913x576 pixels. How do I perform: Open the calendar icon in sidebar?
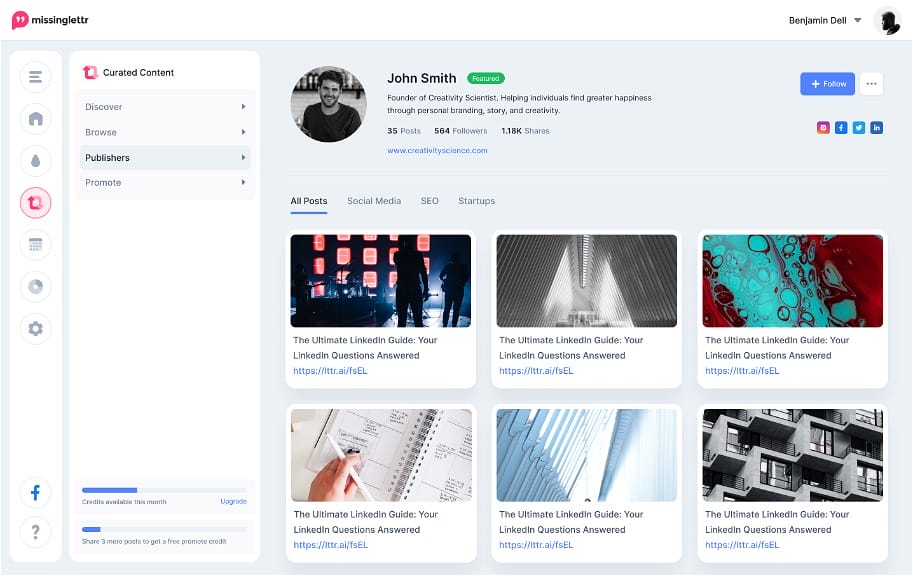(x=36, y=245)
